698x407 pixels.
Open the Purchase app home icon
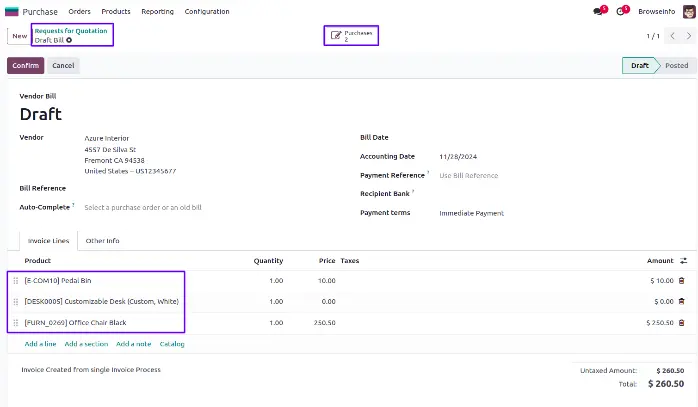(x=12, y=11)
